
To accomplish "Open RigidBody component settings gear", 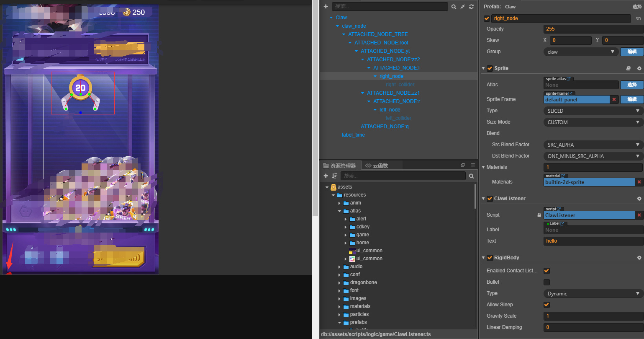I will (639, 258).
